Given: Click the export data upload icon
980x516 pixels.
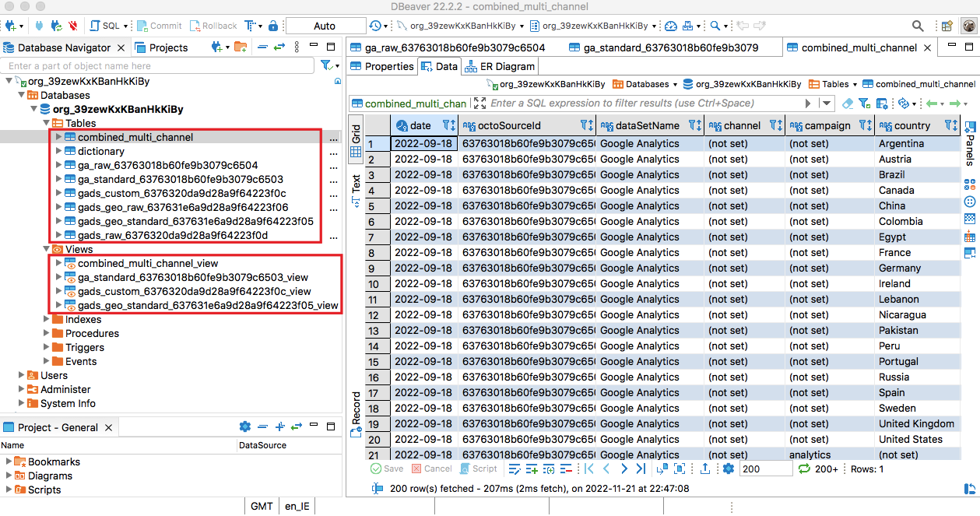Looking at the screenshot, I should (x=705, y=469).
